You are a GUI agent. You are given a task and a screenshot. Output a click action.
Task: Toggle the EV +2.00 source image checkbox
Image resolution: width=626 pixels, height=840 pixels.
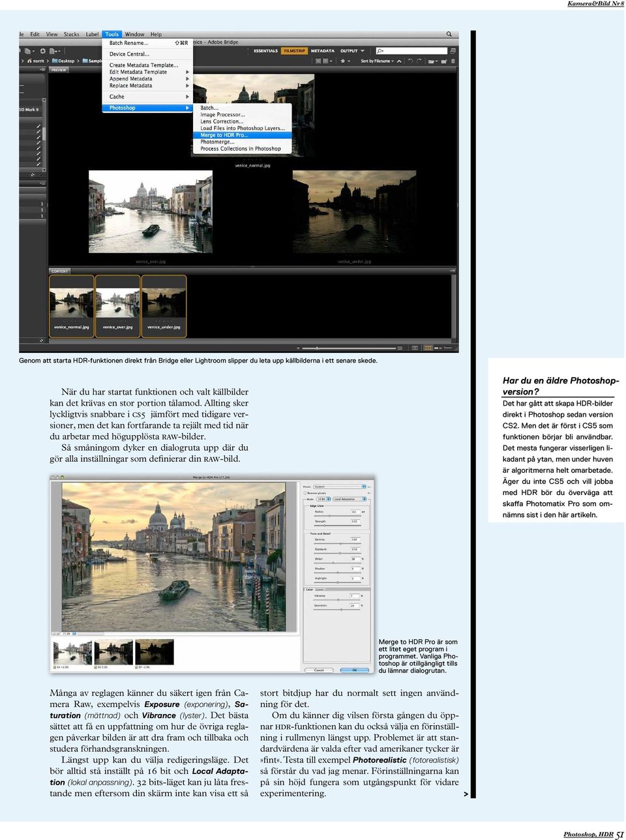pyautogui.click(x=54, y=667)
